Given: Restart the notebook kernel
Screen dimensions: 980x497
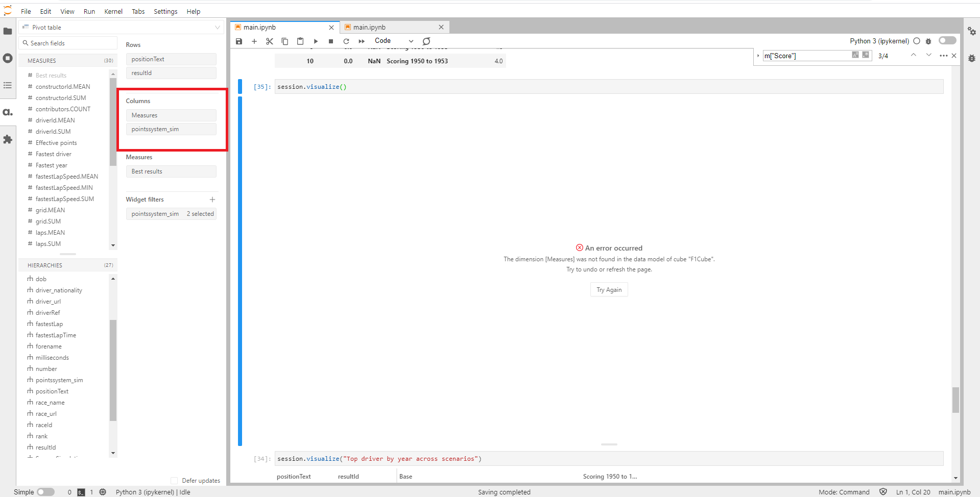Looking at the screenshot, I should point(346,41).
